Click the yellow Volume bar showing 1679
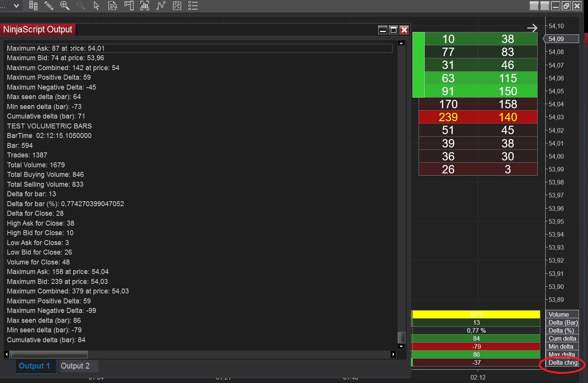588x383 pixels. pyautogui.click(x=476, y=314)
